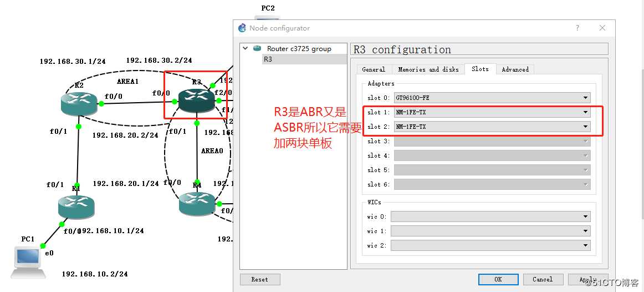Viewport: 644px width, 292px height.
Task: Click the help question mark button
Action: (x=577, y=28)
